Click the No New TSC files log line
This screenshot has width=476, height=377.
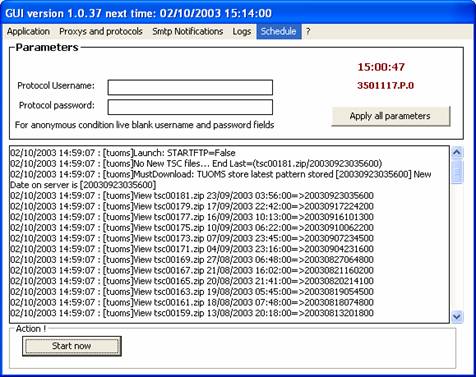196,163
